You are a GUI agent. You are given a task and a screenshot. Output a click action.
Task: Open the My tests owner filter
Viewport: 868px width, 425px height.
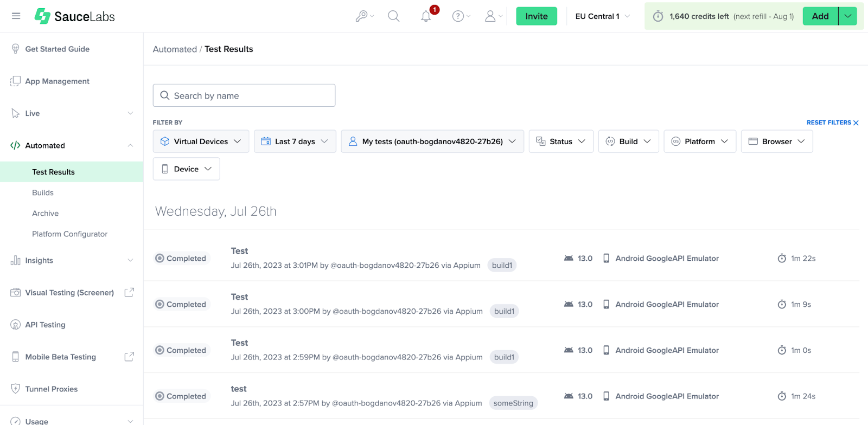coord(432,141)
